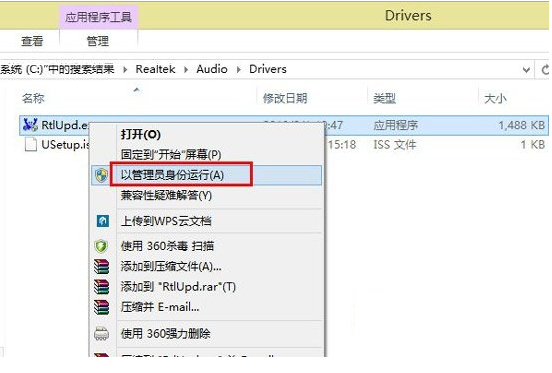
Task: Switch to the 查看 ribbon tab
Action: point(32,41)
